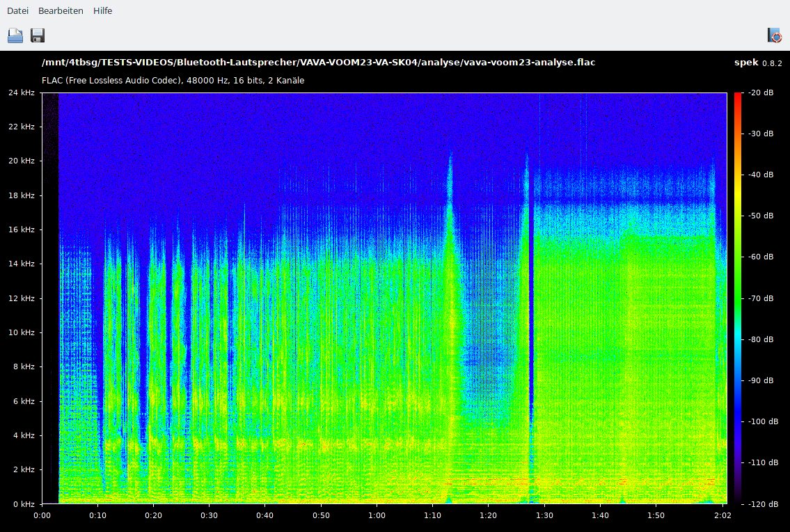790x532 pixels.
Task: Click the -60 dB scale label
Action: pos(761,257)
